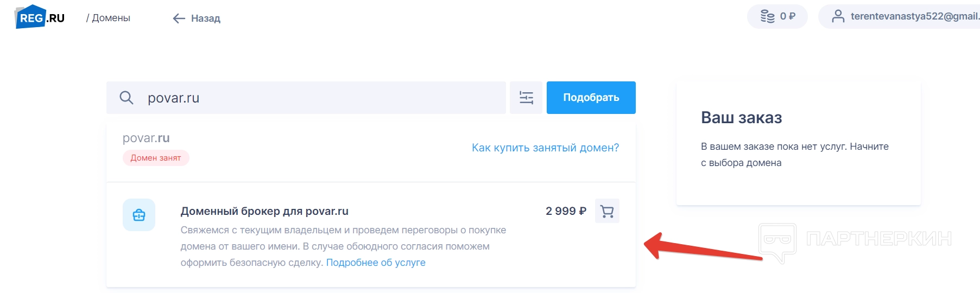Click the user profile icon
This screenshot has height=293, width=980.
[838, 16]
